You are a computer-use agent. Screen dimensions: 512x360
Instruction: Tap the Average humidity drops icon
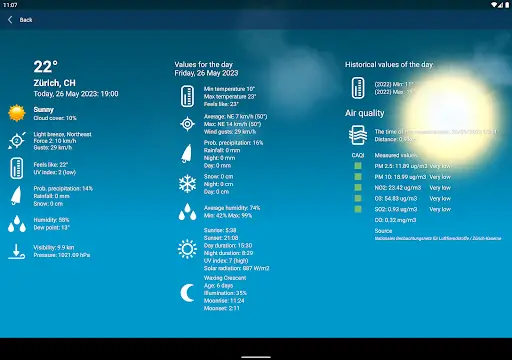click(187, 212)
